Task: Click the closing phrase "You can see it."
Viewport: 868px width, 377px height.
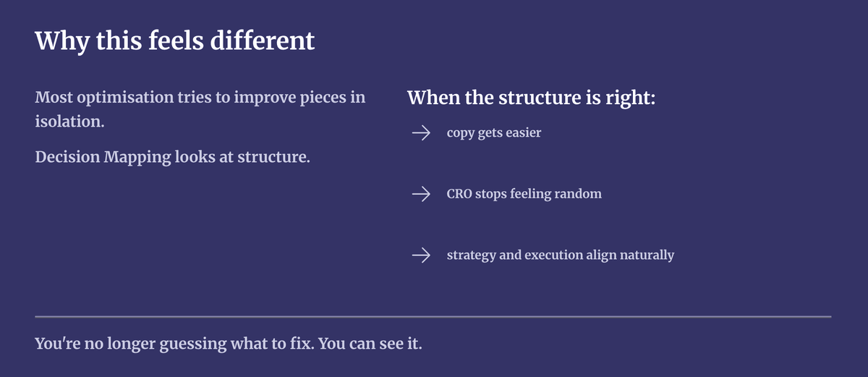Action: click(x=370, y=343)
